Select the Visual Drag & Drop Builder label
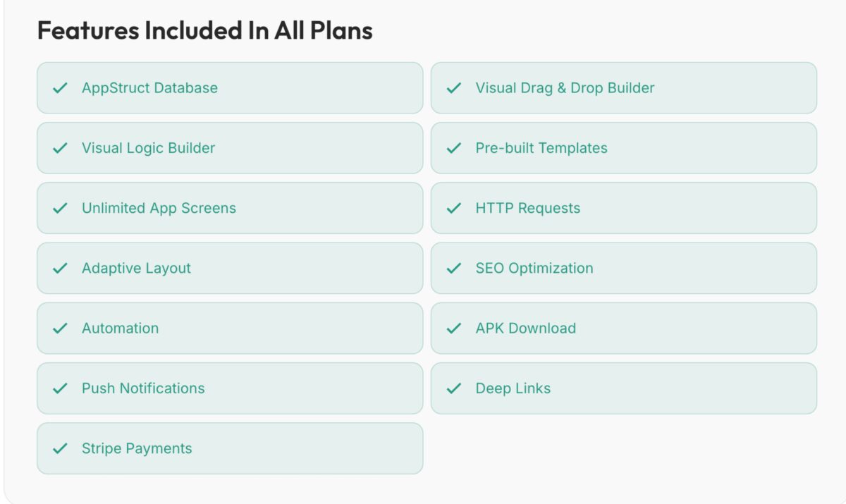 pyautogui.click(x=565, y=88)
